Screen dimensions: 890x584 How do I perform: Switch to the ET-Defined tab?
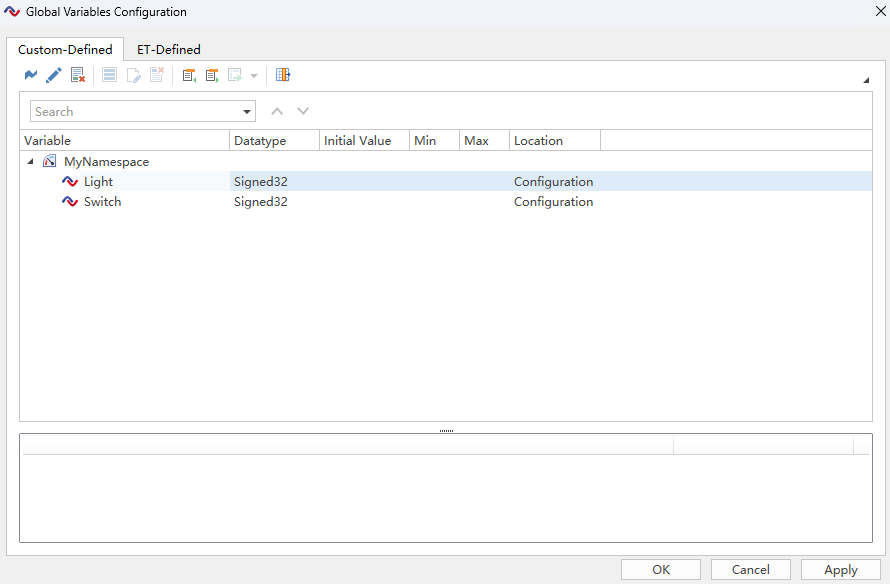[x=168, y=49]
